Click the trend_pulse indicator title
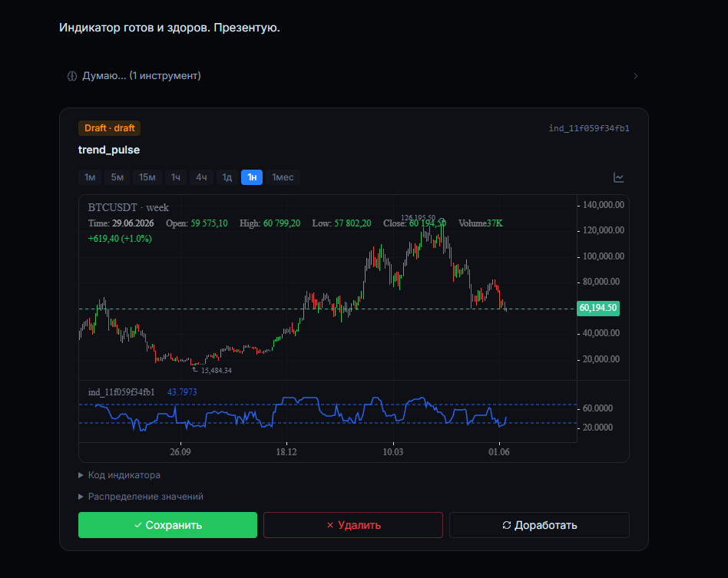728x578 pixels. [x=109, y=150]
